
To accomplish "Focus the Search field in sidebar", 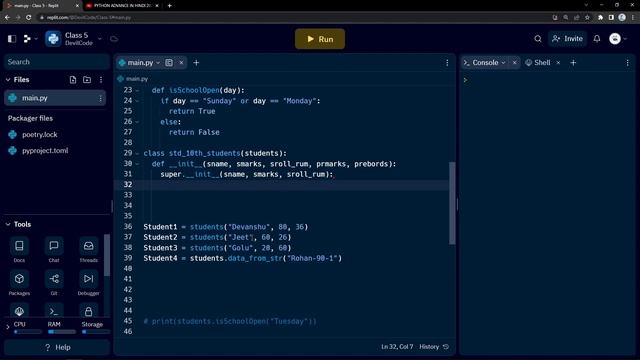I will click(57, 62).
